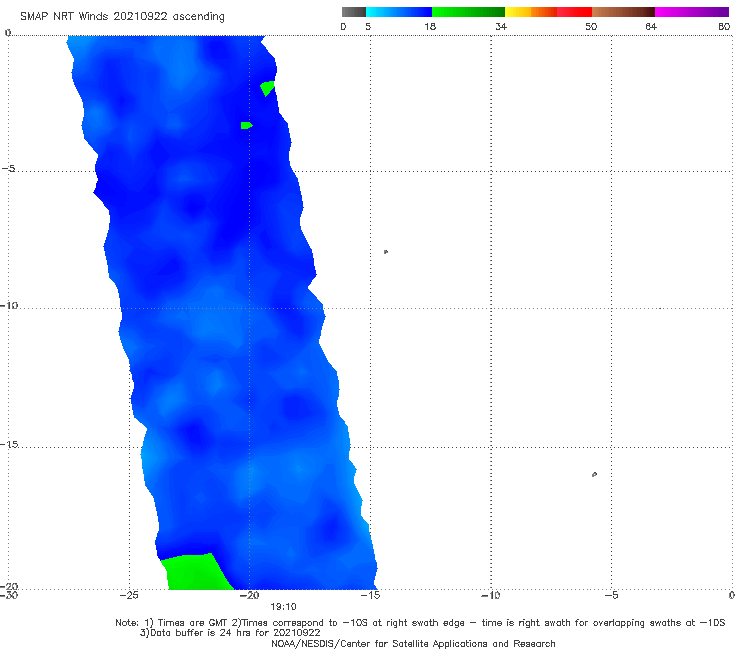Click the longitude axis label '-10'

tap(491, 595)
